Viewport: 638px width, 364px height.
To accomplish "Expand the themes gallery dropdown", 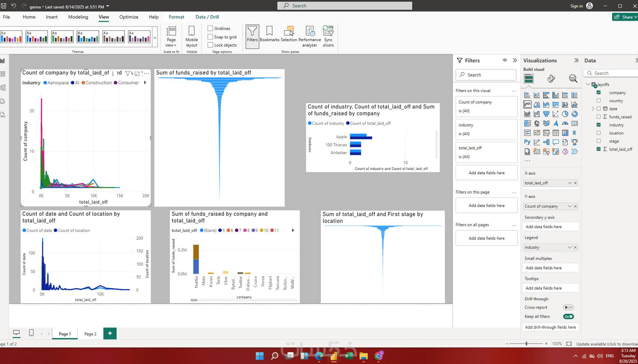I will [155, 38].
